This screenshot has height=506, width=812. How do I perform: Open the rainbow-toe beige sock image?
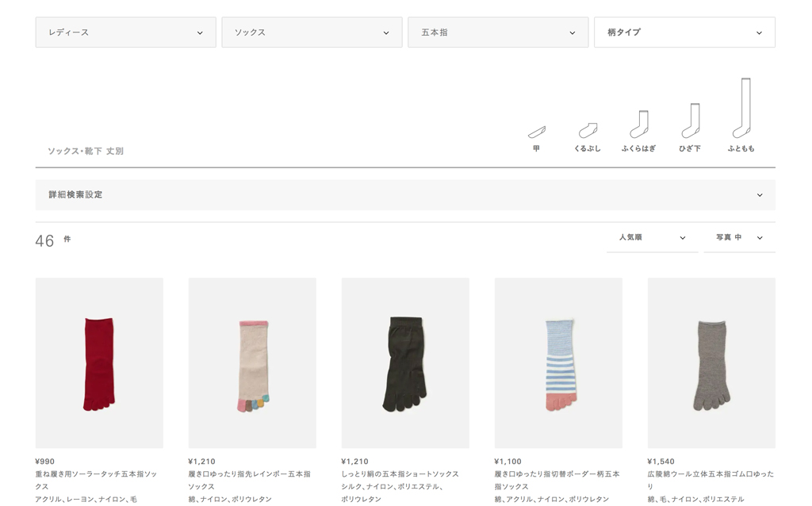(x=252, y=363)
